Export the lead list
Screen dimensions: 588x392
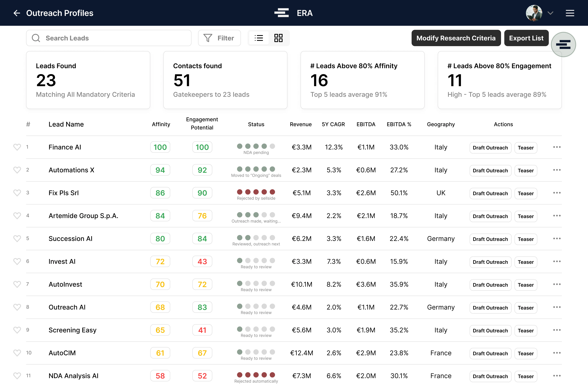tap(526, 38)
